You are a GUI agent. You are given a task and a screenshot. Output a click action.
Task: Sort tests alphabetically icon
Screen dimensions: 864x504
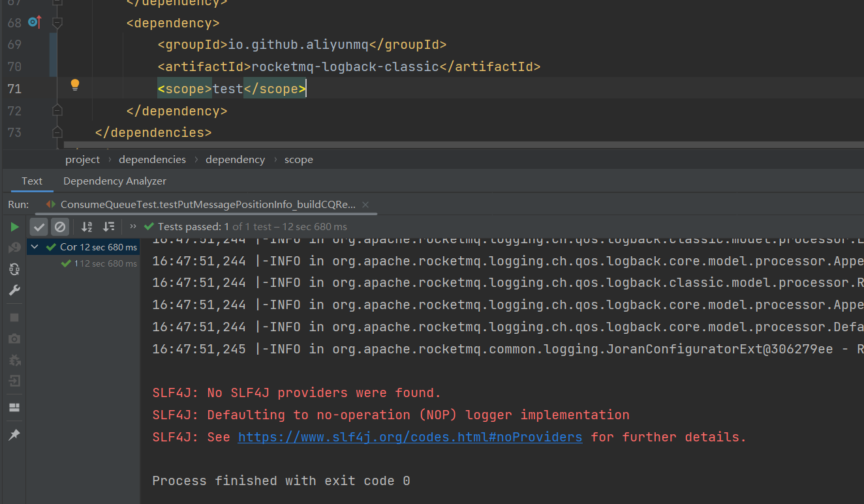(87, 227)
